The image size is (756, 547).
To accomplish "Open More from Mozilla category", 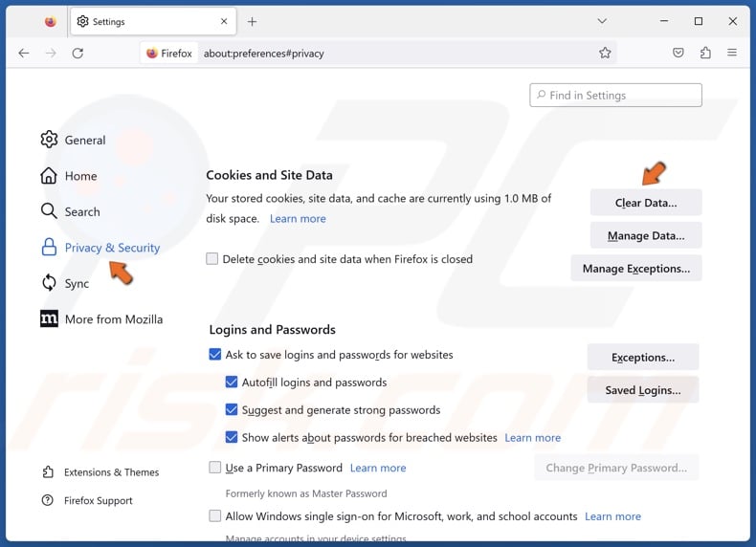I will [x=101, y=319].
